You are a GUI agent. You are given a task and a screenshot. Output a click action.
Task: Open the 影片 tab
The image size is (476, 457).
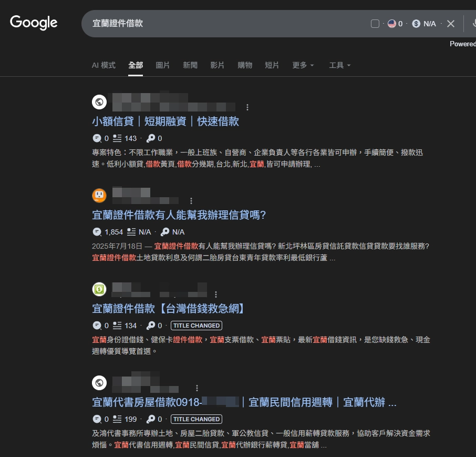(218, 65)
